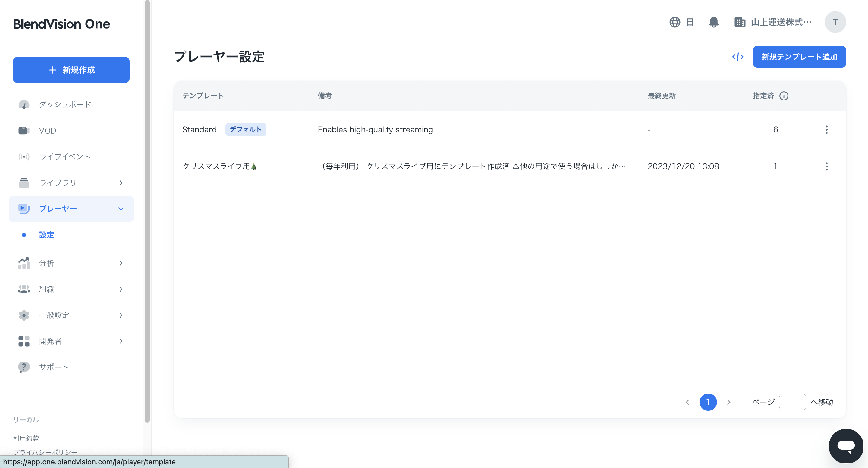The width and height of the screenshot is (868, 468).
Task: Click the organization people icon
Action: (24, 289)
